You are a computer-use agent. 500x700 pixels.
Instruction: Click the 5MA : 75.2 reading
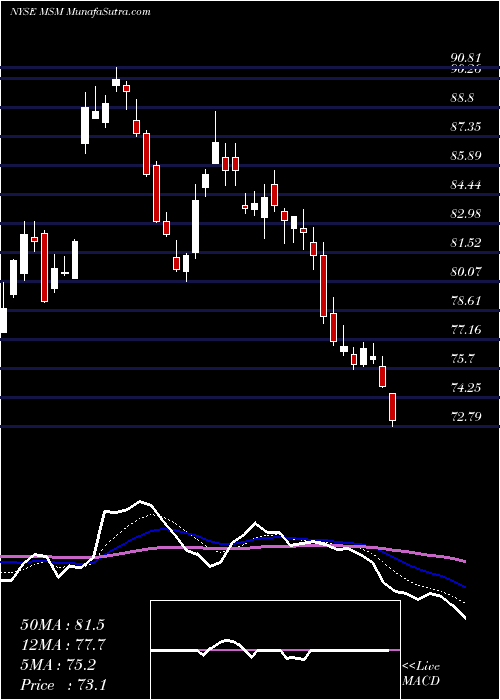58,665
